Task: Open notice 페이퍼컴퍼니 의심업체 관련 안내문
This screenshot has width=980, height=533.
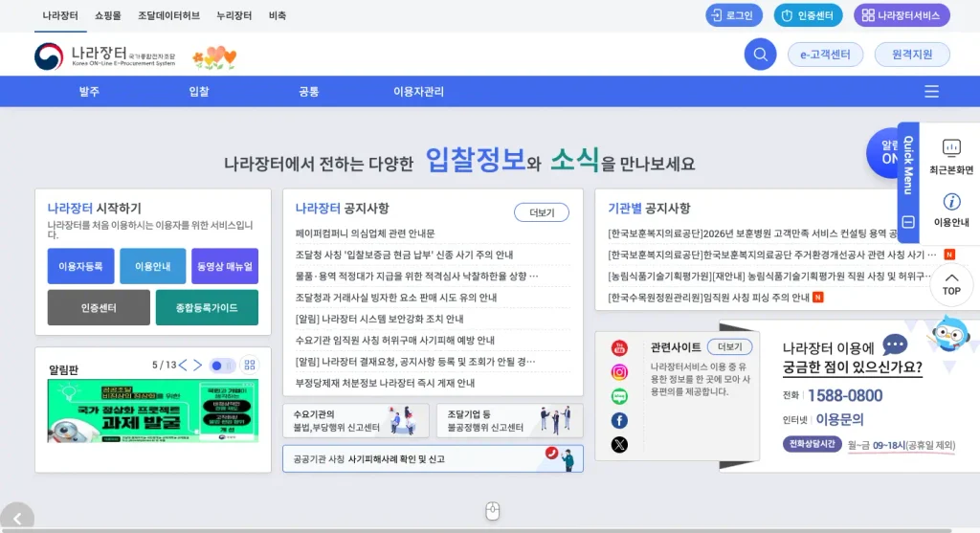Action: (365, 233)
